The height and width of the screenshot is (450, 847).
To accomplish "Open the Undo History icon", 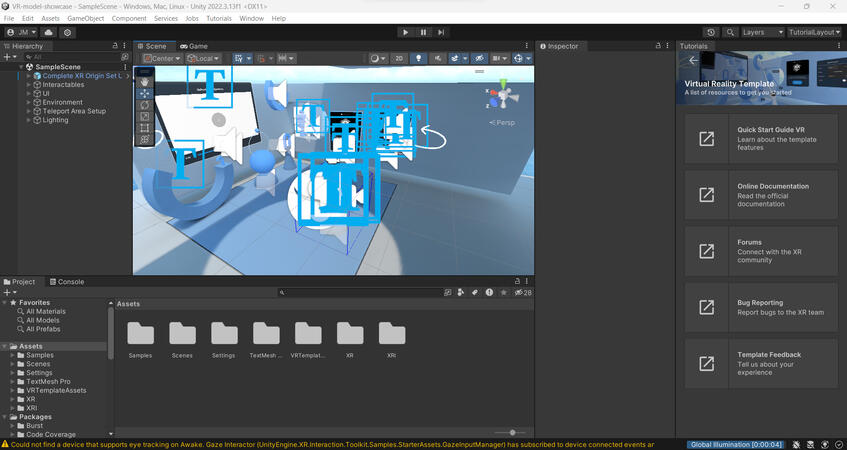I will click(x=711, y=32).
